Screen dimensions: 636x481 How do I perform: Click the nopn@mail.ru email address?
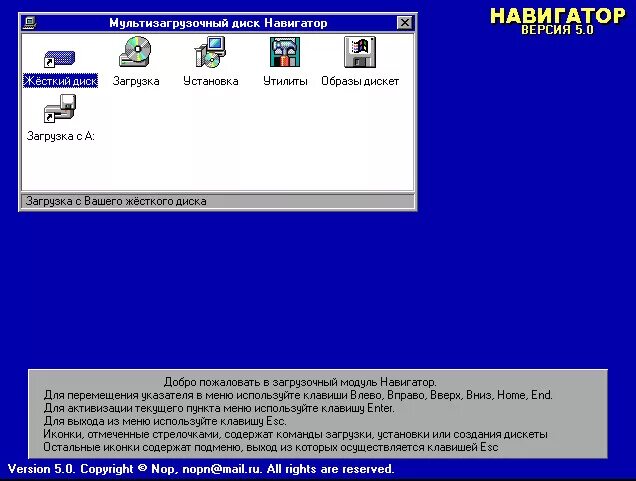coord(221,469)
